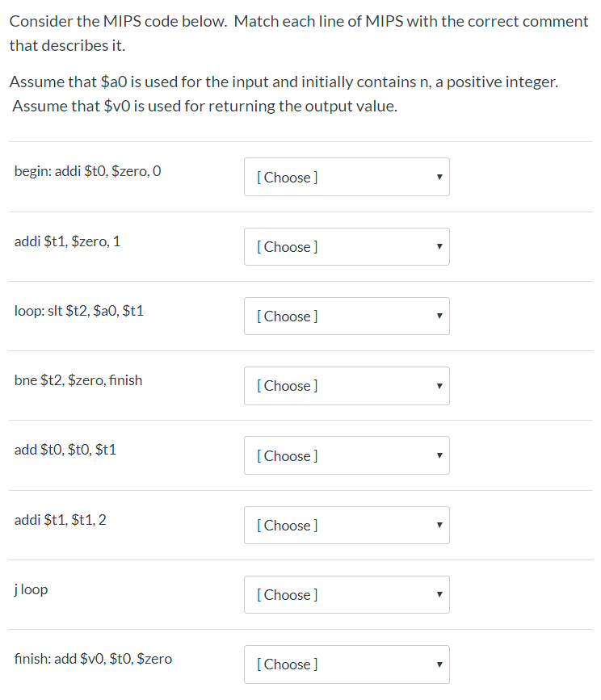Click the arrow icon beside the 'j loop' dropdown
Image resolution: width=601 pixels, height=700 pixels.
click(439, 594)
